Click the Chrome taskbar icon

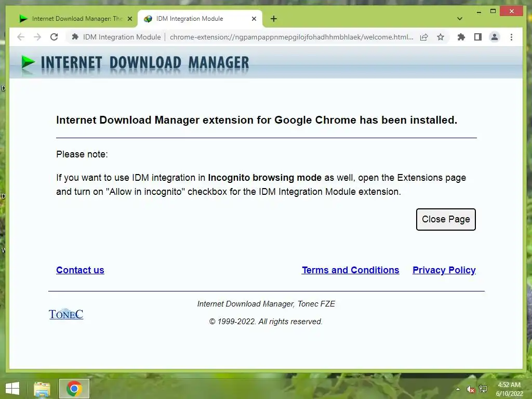(x=74, y=389)
